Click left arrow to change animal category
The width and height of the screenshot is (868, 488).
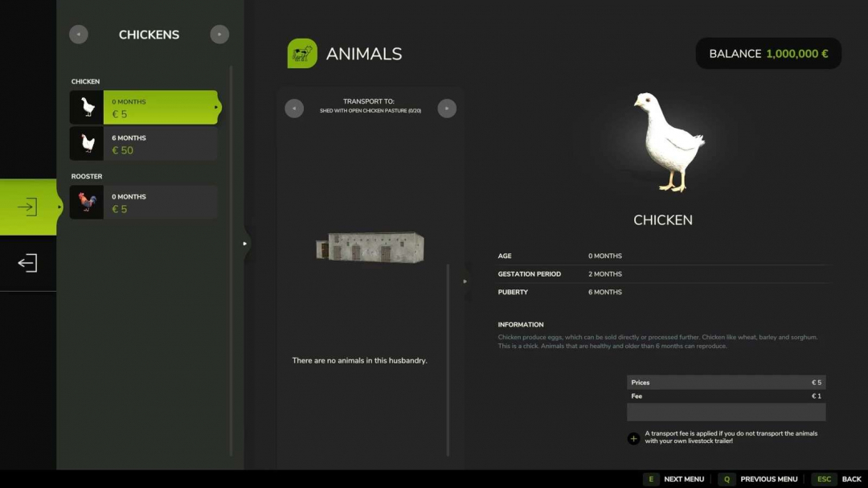(78, 34)
